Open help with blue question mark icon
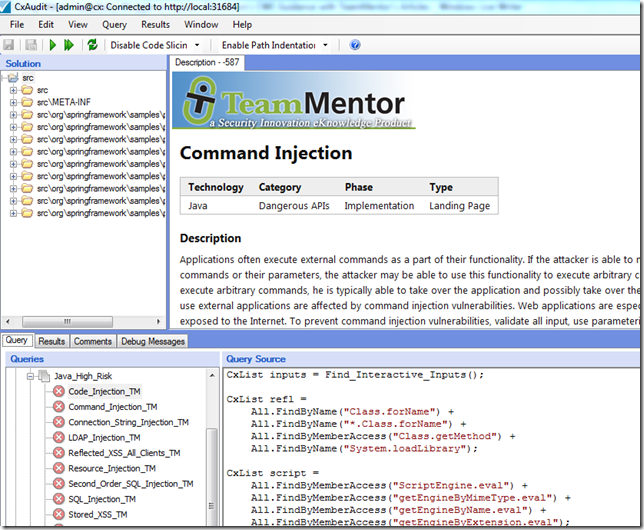Viewport: 644px width, 530px height. click(x=355, y=45)
